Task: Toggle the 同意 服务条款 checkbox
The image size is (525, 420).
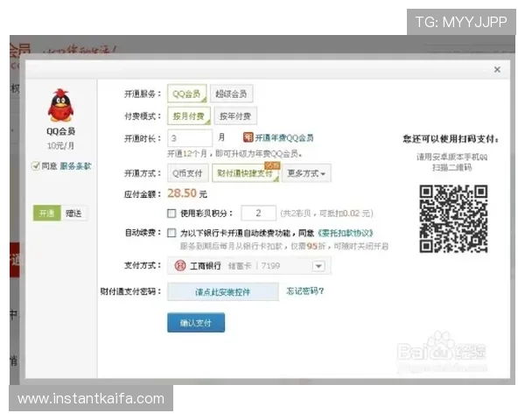Action: pos(35,165)
